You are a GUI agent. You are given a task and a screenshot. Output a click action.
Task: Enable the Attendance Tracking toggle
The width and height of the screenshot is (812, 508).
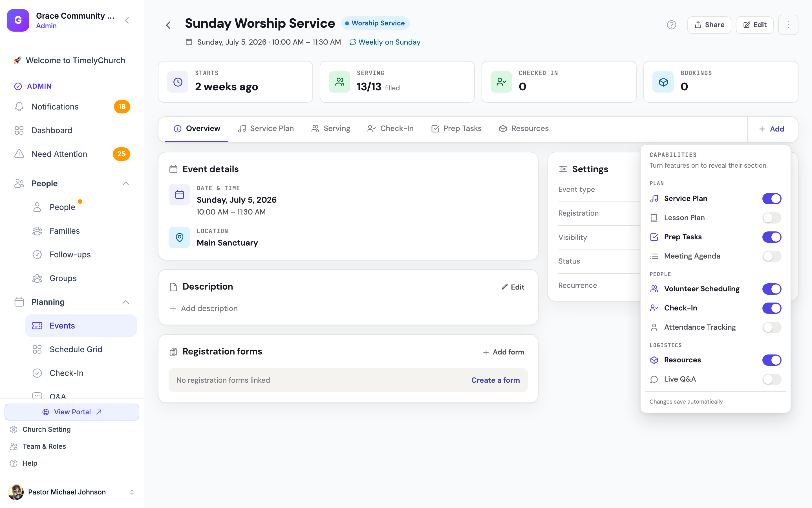pos(772,327)
